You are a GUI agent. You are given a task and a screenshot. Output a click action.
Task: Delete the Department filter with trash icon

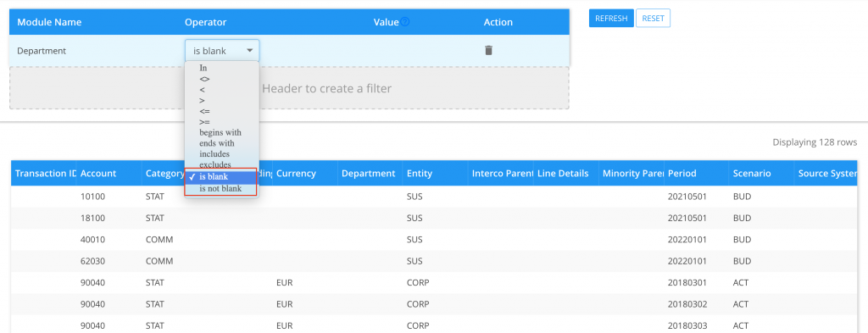tap(488, 50)
